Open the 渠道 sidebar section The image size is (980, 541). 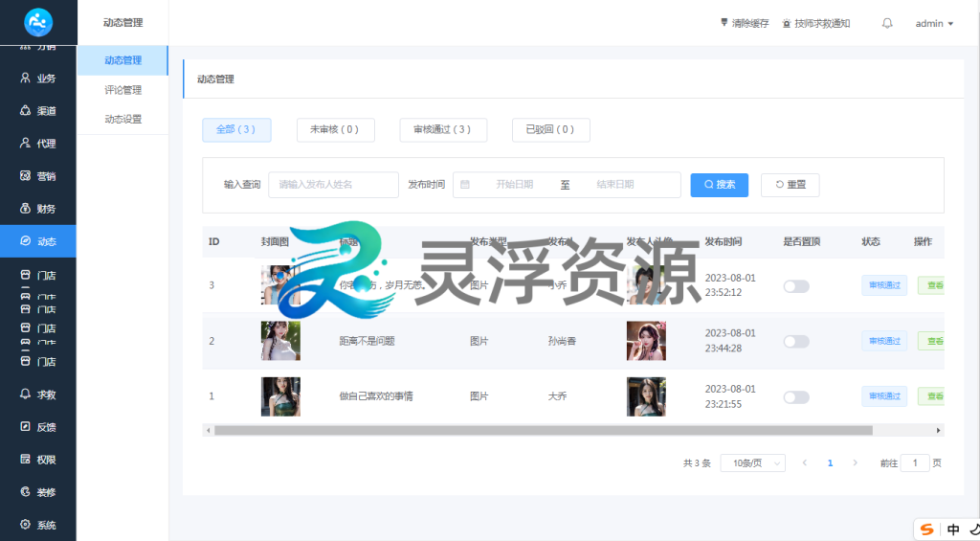click(38, 111)
